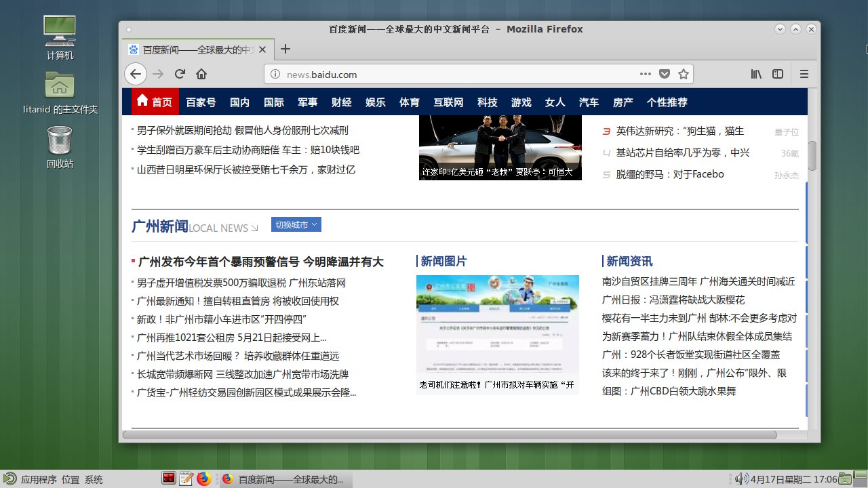
Task: Open 应用程序 panel menu
Action: click(x=39, y=480)
